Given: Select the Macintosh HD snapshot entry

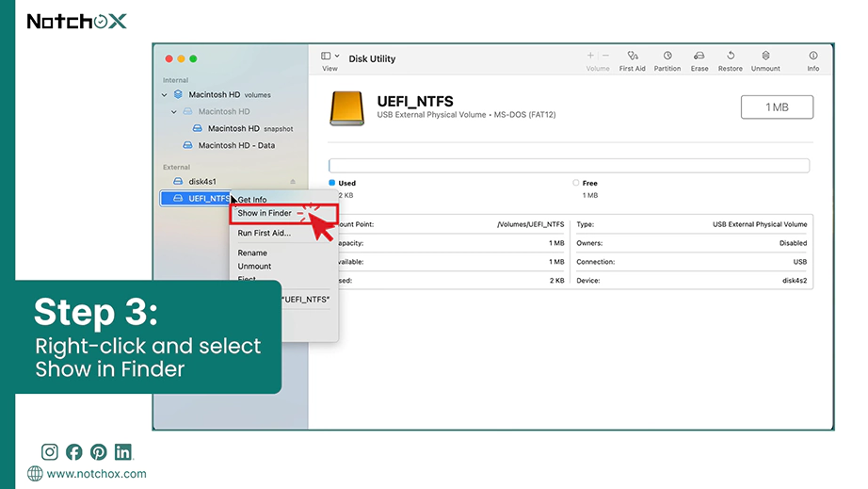Looking at the screenshot, I should click(x=250, y=128).
